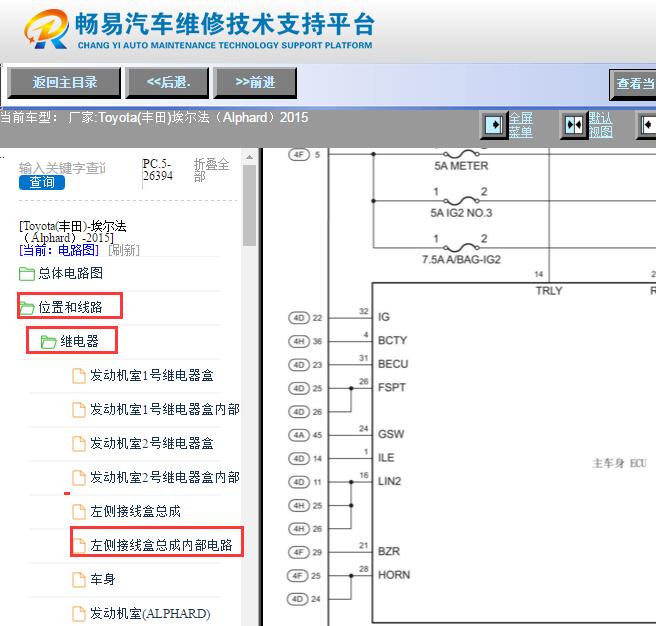656x626 pixels.
Task: Click the HORN terminal label
Action: click(394, 575)
